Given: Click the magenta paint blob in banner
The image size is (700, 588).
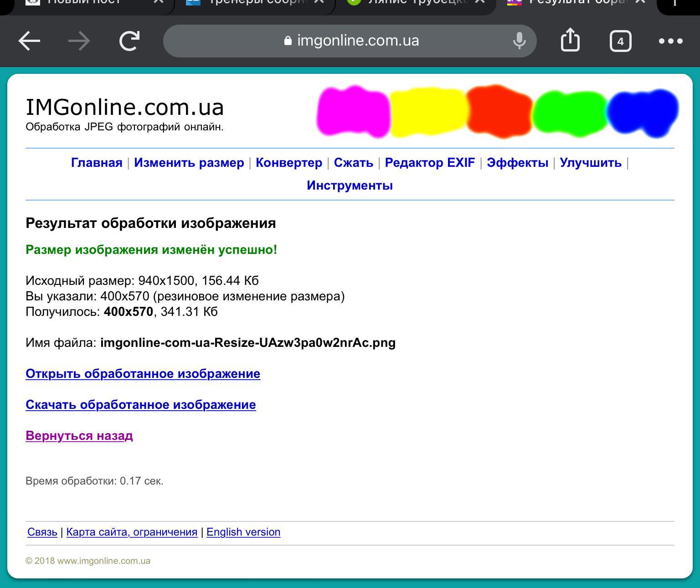Looking at the screenshot, I should click(353, 112).
